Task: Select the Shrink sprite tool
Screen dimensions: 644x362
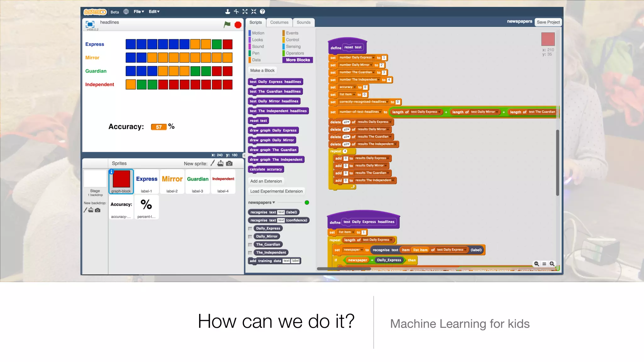Action: tap(254, 12)
